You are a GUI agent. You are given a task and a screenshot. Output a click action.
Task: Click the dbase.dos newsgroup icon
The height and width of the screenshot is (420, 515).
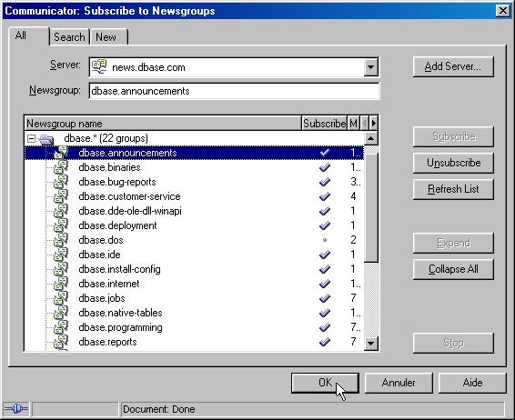tap(61, 240)
